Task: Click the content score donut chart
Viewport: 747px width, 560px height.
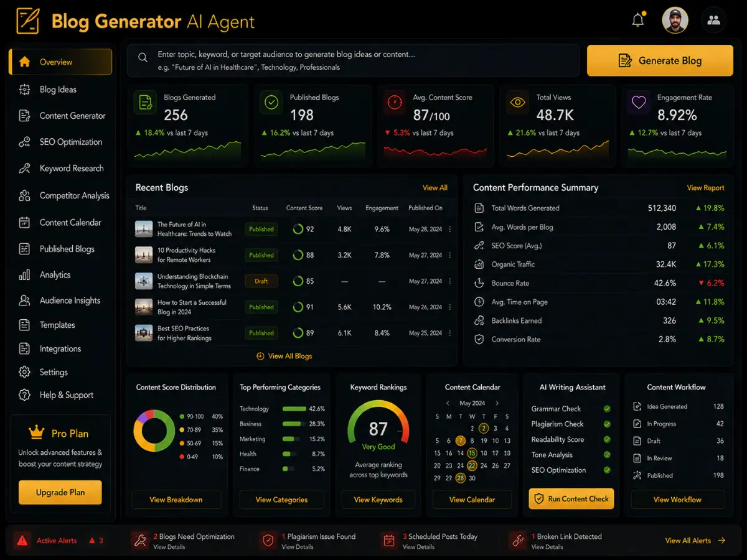Action: (154, 431)
